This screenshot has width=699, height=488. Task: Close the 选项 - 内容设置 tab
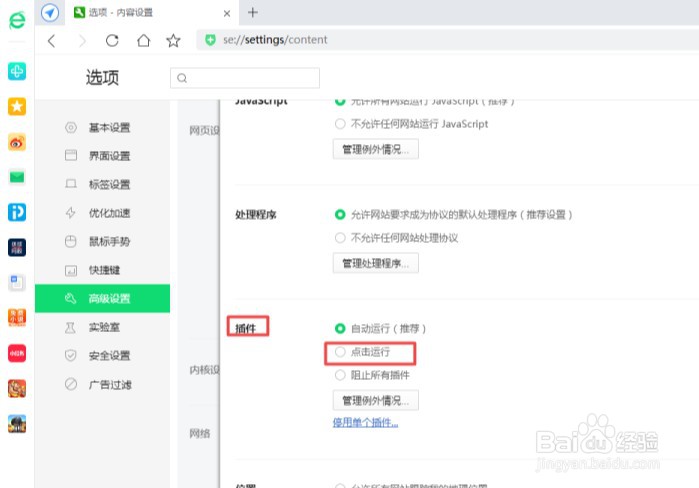[227, 14]
